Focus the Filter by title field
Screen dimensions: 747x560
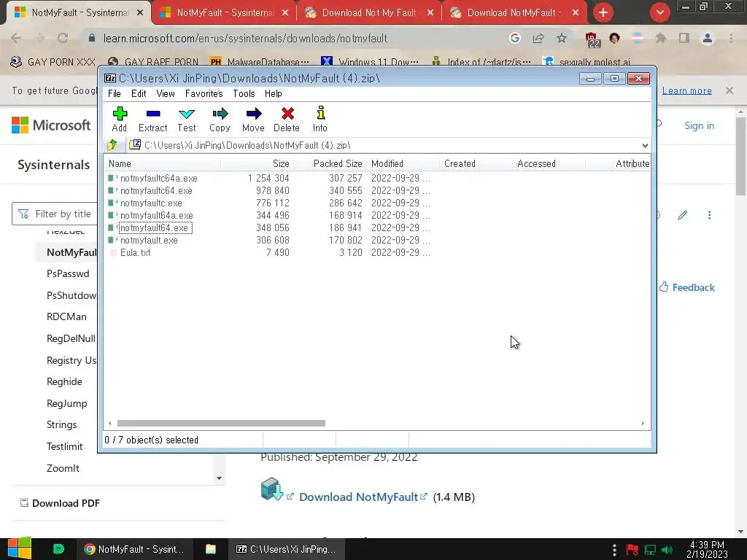pyautogui.click(x=55, y=214)
